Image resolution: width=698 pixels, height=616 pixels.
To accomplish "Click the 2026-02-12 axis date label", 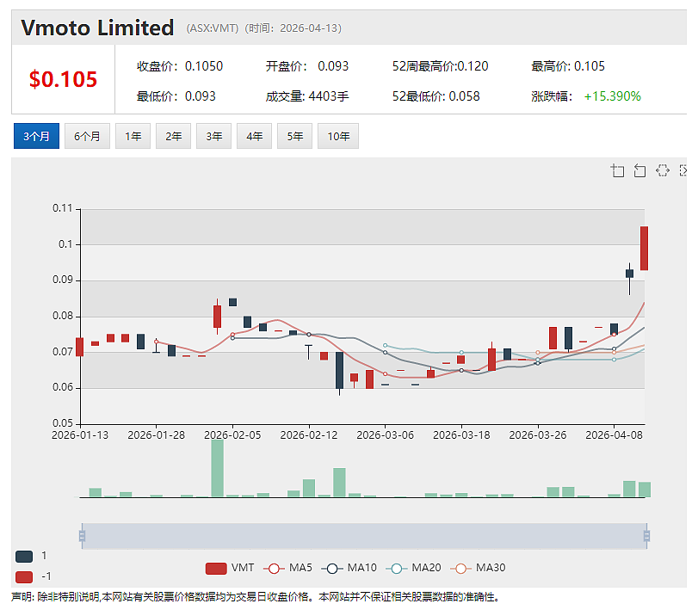I will click(309, 435).
